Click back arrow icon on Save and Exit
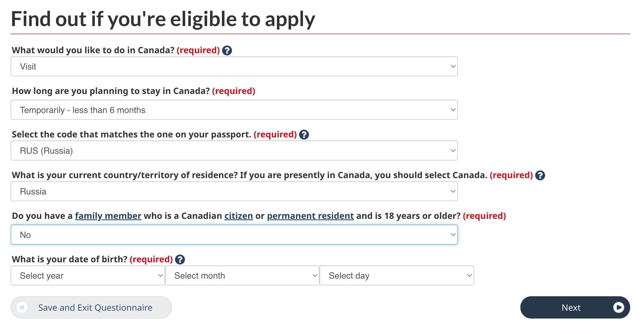 (22, 307)
